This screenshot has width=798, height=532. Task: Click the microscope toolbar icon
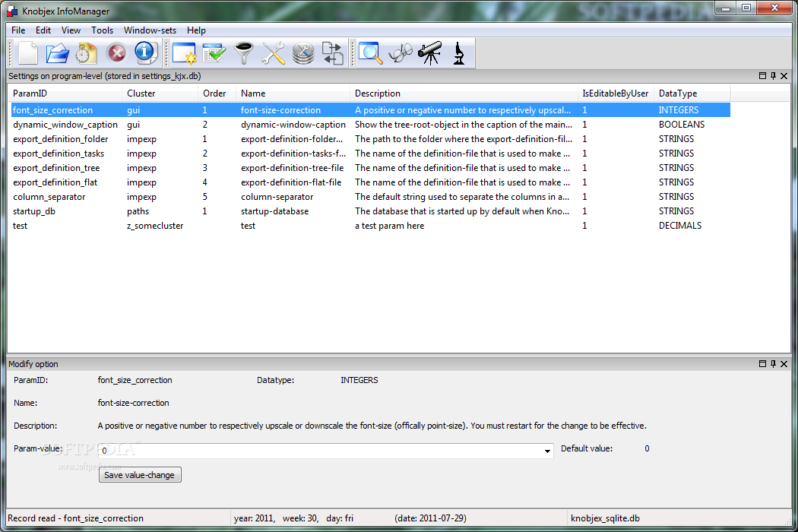(x=459, y=53)
